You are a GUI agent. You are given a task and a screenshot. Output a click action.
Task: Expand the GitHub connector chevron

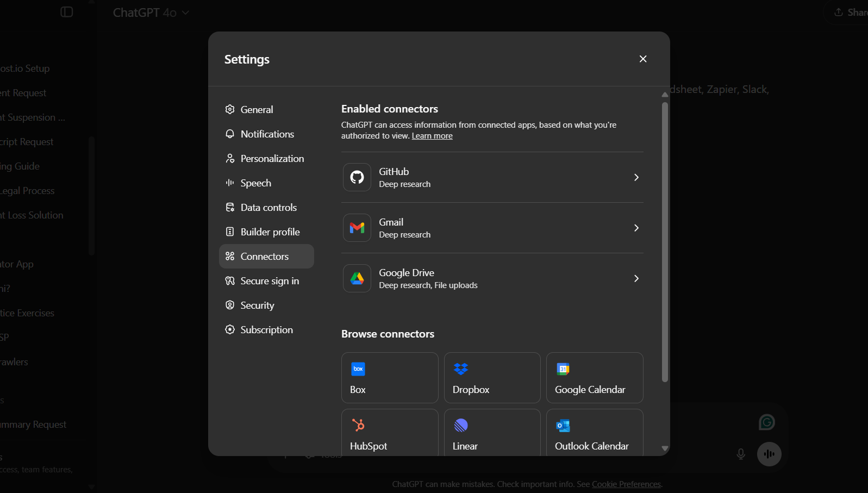click(x=636, y=177)
